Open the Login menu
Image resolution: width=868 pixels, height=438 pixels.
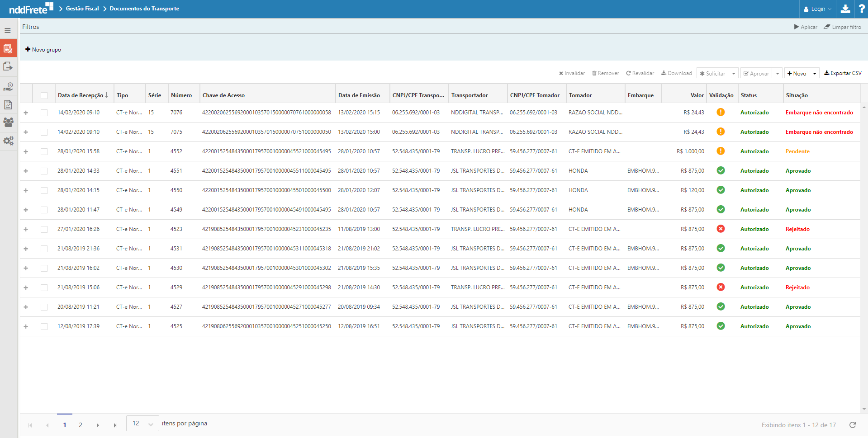pyautogui.click(x=817, y=9)
